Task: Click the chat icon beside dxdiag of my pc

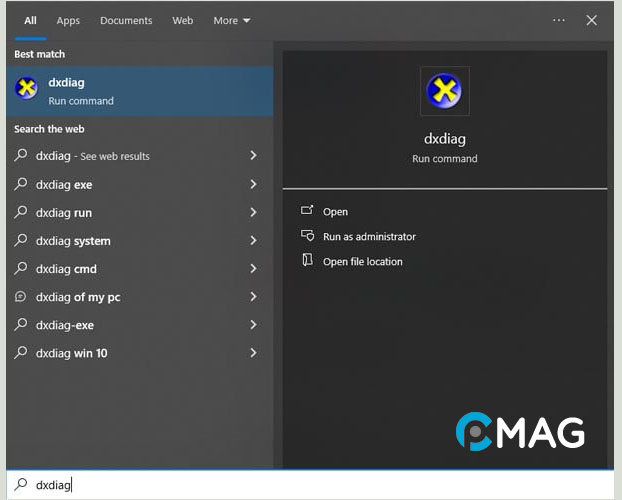Action: (x=21, y=297)
